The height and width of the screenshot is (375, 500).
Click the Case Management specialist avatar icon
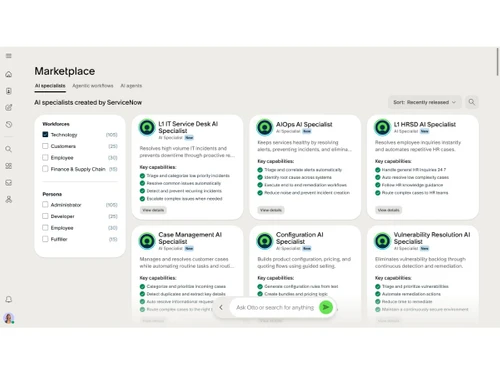147,241
